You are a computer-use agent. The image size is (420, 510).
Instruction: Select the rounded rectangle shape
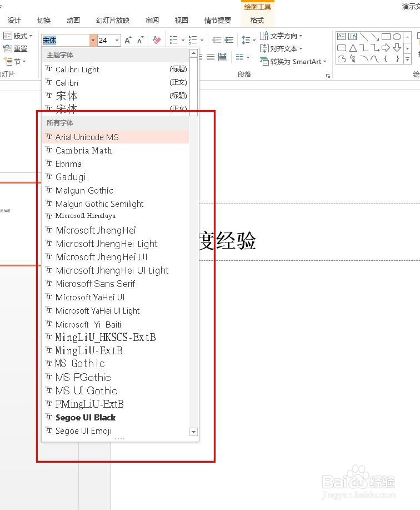342,48
